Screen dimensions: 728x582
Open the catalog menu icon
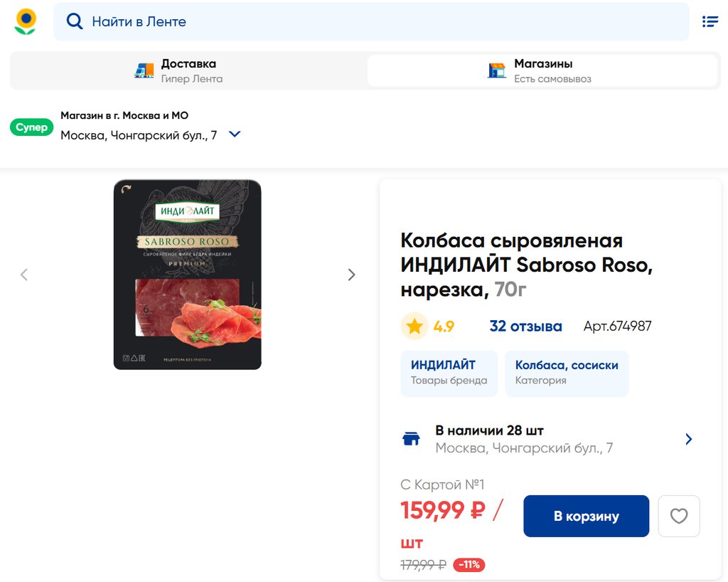[x=710, y=21]
